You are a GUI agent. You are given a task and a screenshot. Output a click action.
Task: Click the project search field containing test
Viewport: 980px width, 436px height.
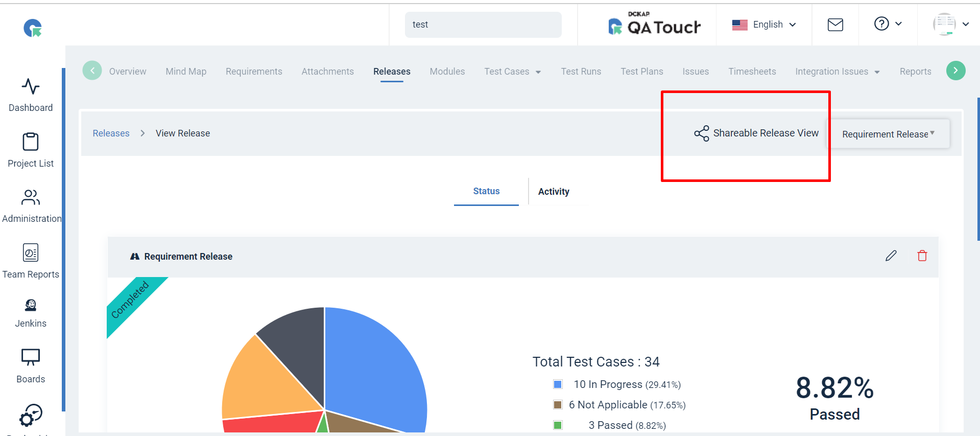pyautogui.click(x=483, y=25)
